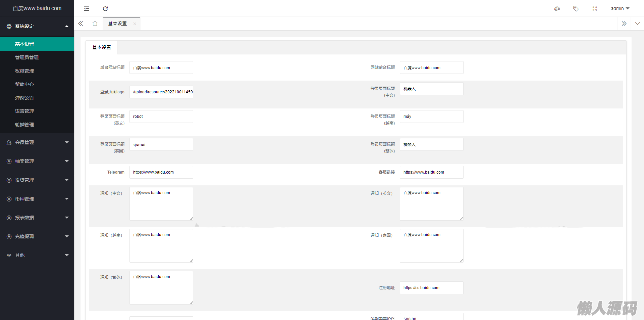
Task: Click the home tab icon
Action: click(95, 24)
